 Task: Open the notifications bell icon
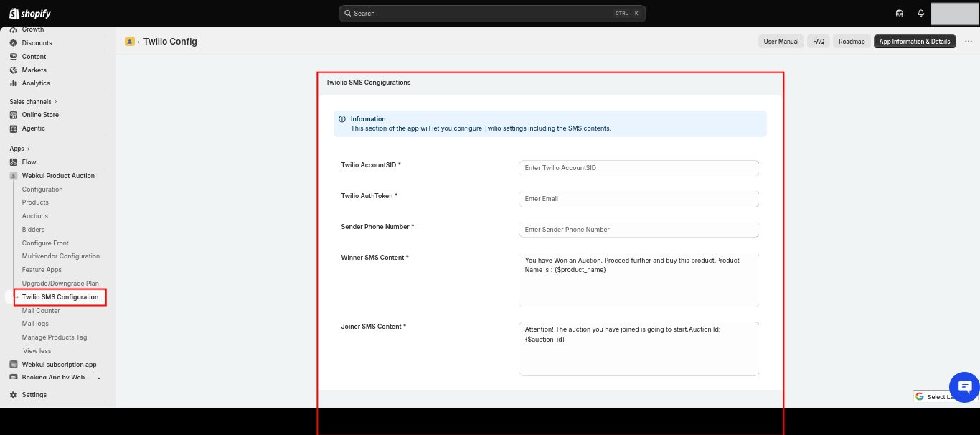coord(921,14)
